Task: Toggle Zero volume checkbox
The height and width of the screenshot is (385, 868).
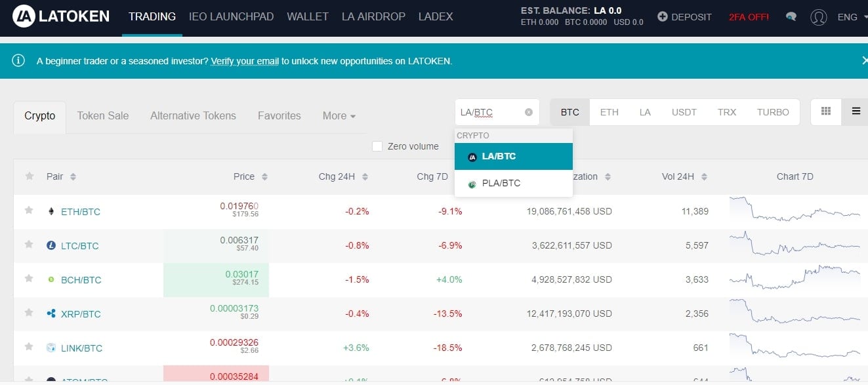Action: 377,146
